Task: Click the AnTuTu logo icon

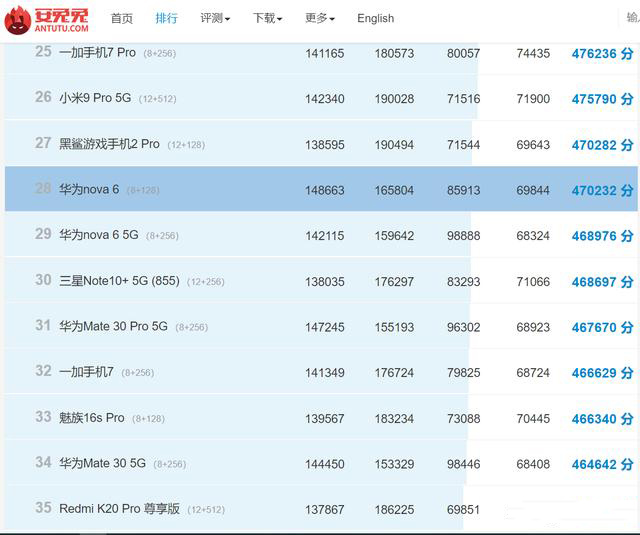Action: tap(18, 20)
